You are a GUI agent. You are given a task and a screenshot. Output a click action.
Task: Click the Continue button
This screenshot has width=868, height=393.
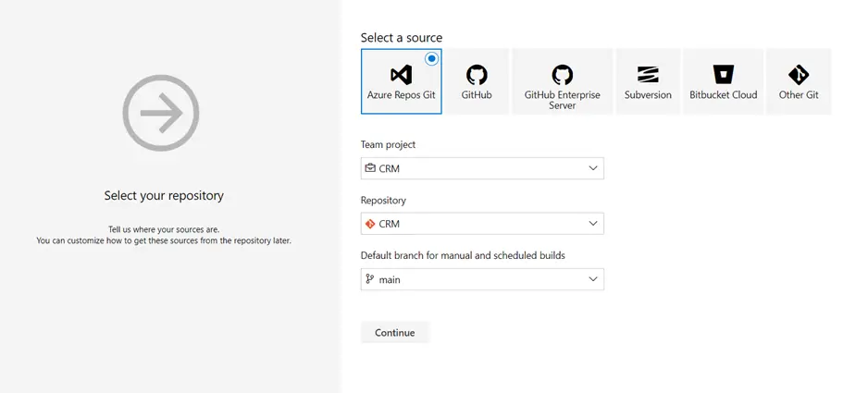(x=395, y=333)
